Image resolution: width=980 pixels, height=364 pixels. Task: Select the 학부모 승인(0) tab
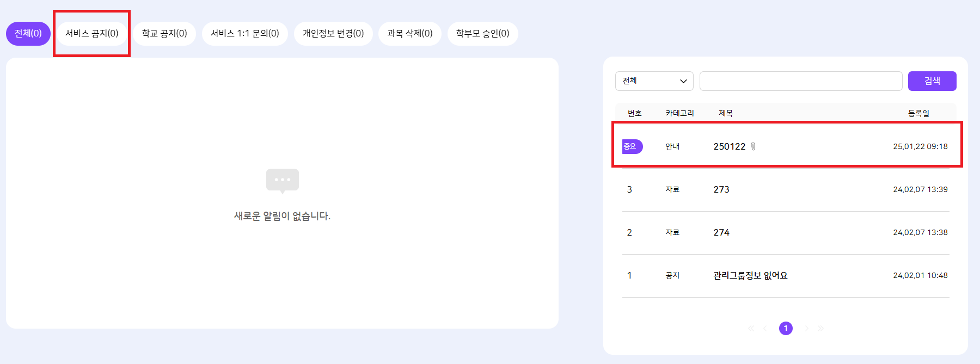483,34
